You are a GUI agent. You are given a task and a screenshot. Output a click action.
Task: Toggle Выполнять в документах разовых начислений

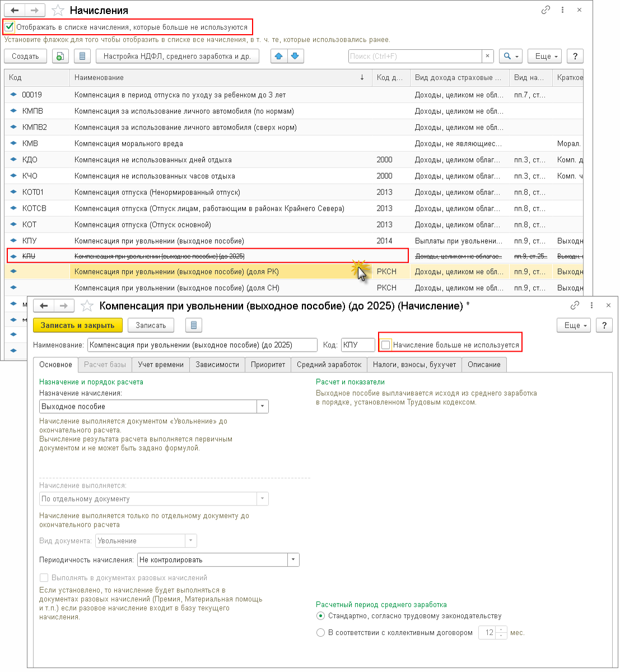click(x=44, y=577)
